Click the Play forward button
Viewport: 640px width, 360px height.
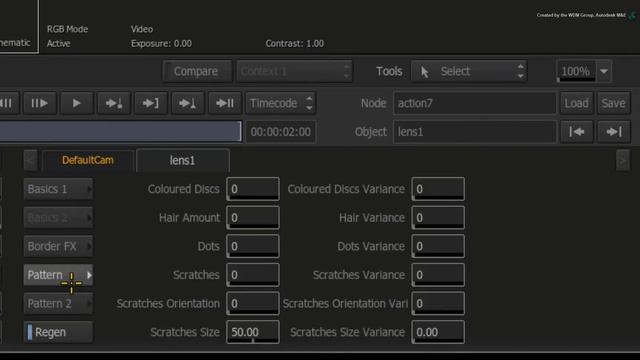76,103
